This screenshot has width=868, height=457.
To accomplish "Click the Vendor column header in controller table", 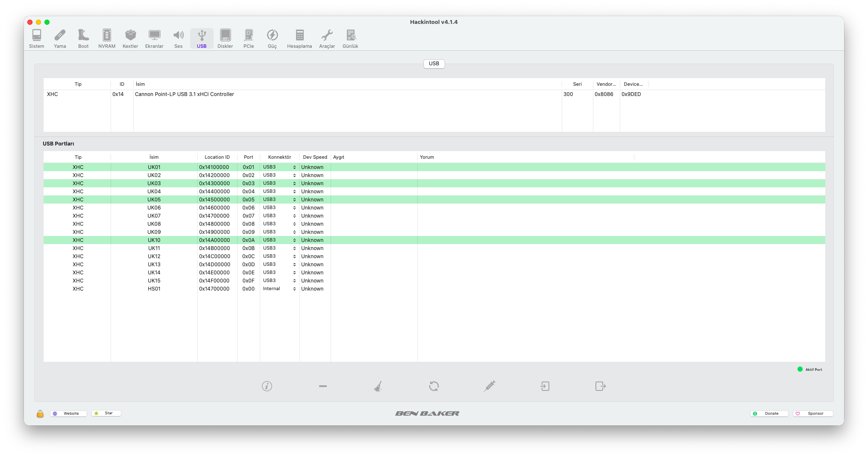I will pos(607,84).
